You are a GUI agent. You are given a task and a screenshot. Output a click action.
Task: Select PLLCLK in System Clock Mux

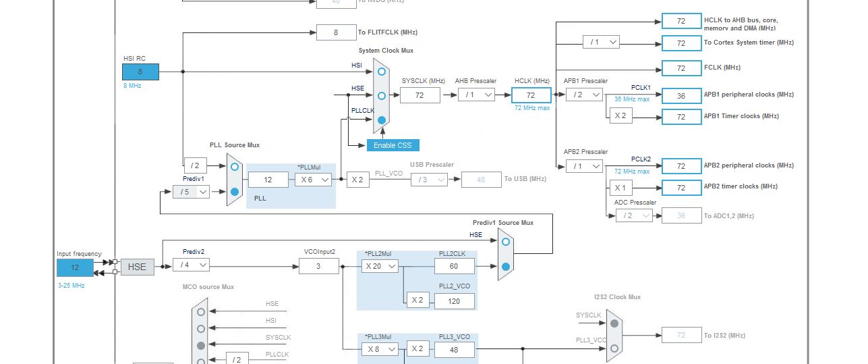coord(382,120)
